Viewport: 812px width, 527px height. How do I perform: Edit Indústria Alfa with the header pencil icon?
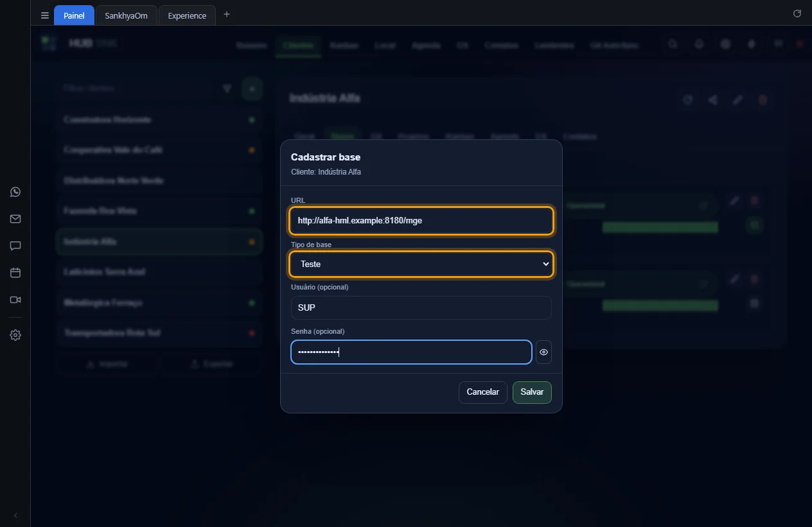738,100
